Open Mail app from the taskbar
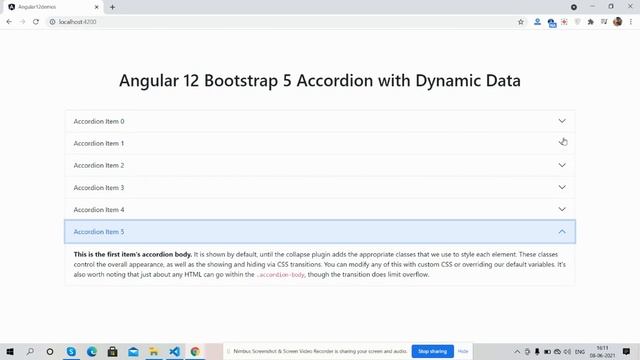This screenshot has width=640, height=360. click(133, 351)
